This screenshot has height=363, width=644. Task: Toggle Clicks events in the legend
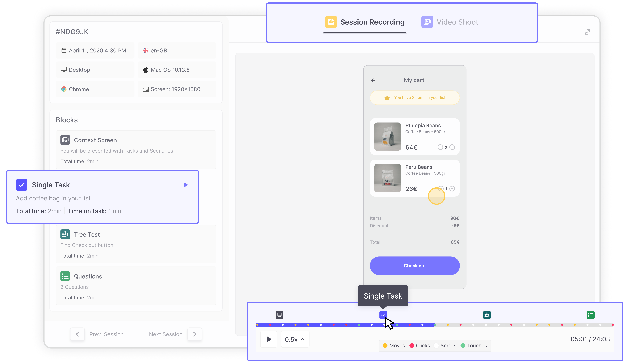[420, 346]
